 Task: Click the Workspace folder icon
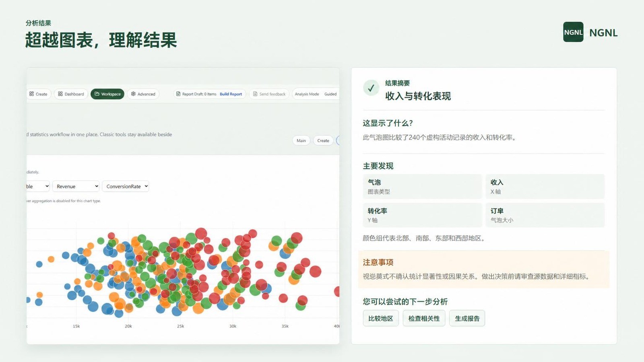click(x=97, y=94)
